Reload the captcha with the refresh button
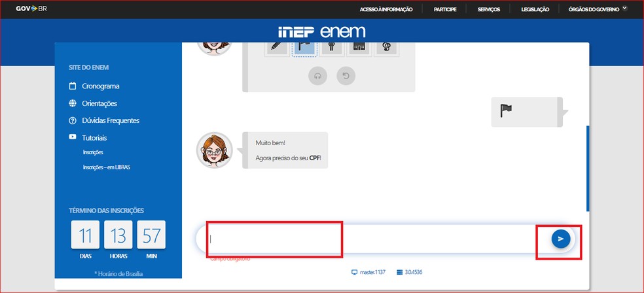Image resolution: width=644 pixels, height=293 pixels. (346, 76)
